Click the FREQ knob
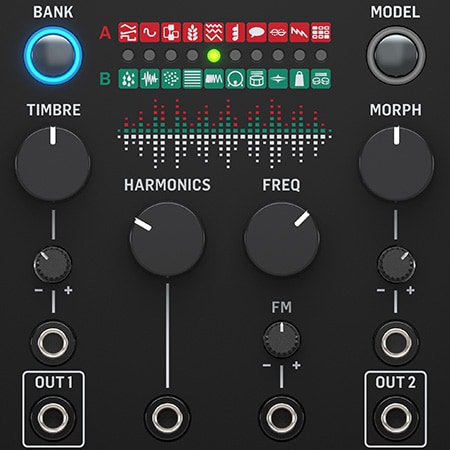Screen dimensions: 450x450 [282, 239]
